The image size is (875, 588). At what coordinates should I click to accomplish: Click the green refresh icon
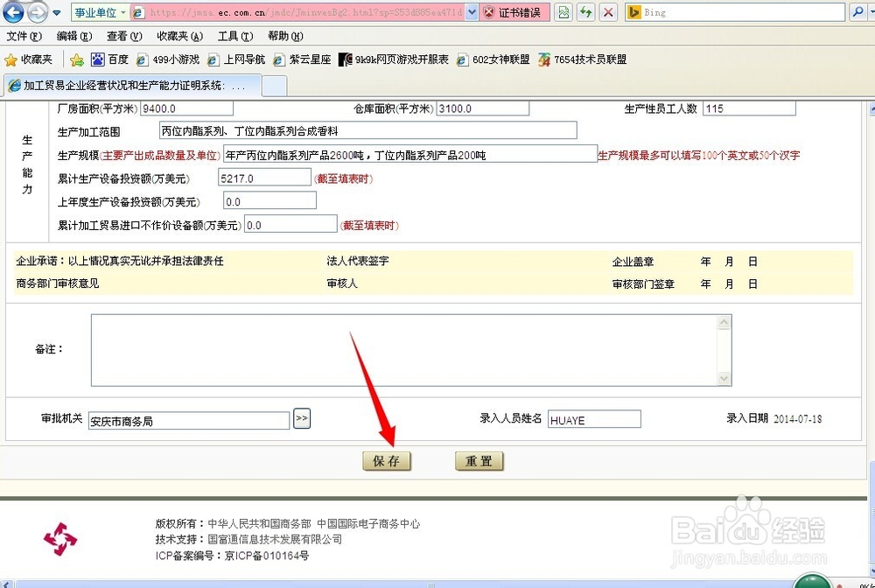(x=586, y=12)
